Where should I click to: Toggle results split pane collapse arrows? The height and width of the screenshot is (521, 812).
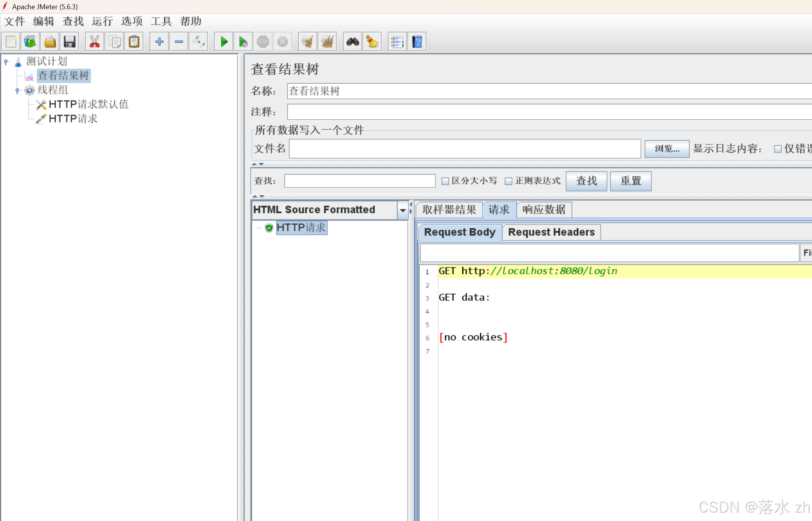point(411,208)
